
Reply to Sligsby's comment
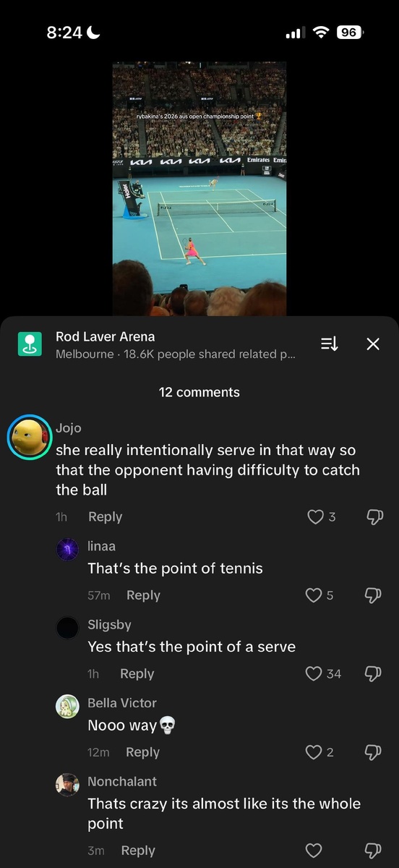[137, 673]
